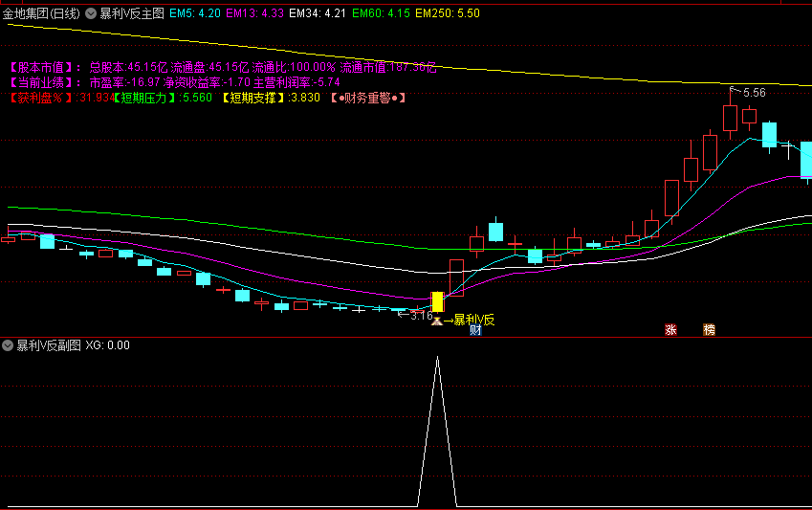
Task: Click the 【短期支撑】:3.830 text
Action: click(x=271, y=98)
